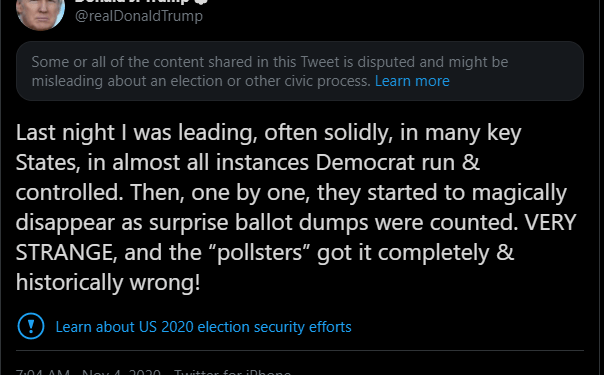Open the Learn more link in notice
Image resolution: width=604 pixels, height=375 pixels.
(x=412, y=81)
